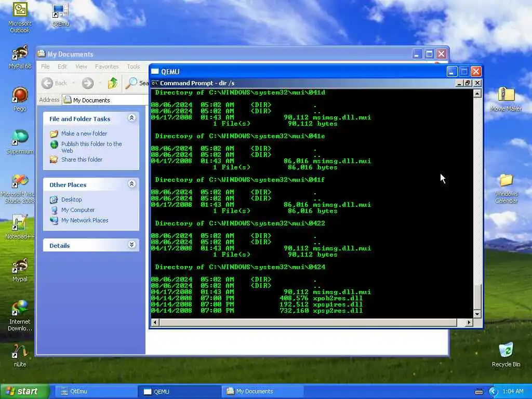
Task: Collapse the File and Folder Tasks panel
Action: 131,118
